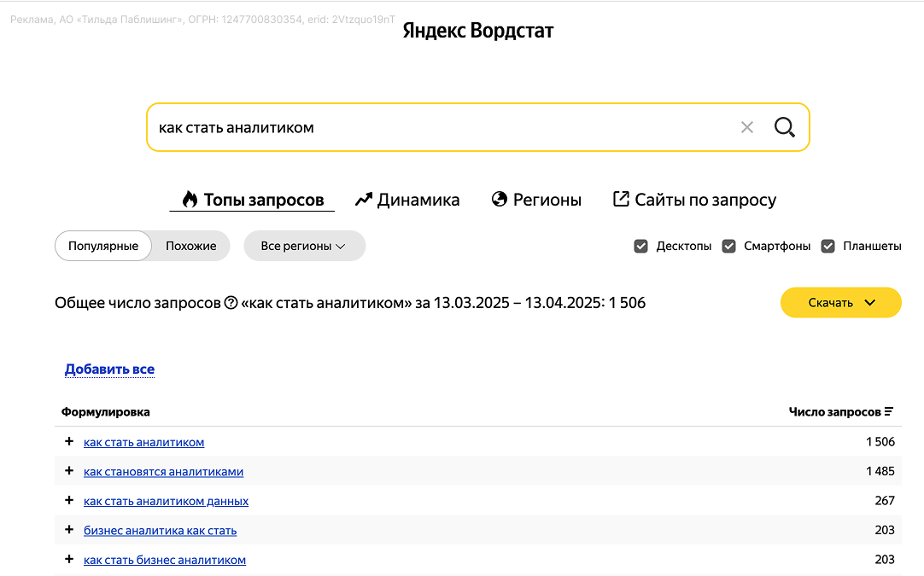This screenshot has height=576, width=924.
Task: Click plus next to 'как стать аналитиком данных'
Action: [x=69, y=500]
